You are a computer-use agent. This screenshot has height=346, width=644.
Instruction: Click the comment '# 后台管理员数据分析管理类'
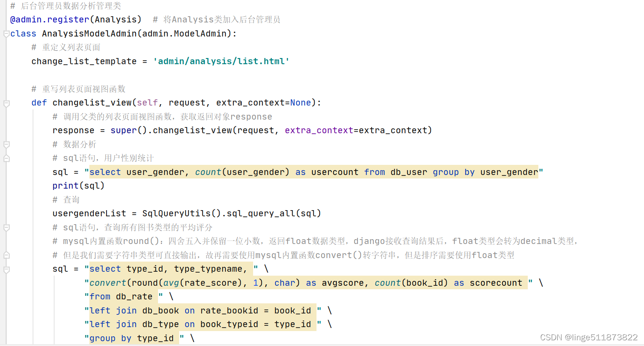[66, 6]
